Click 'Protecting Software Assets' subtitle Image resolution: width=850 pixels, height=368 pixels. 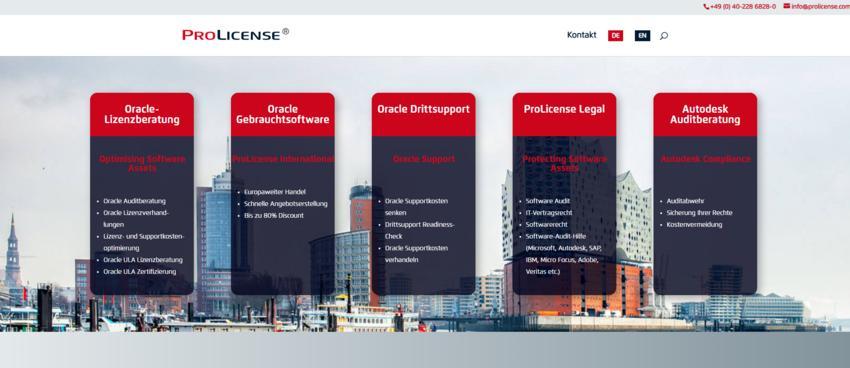tap(564, 164)
